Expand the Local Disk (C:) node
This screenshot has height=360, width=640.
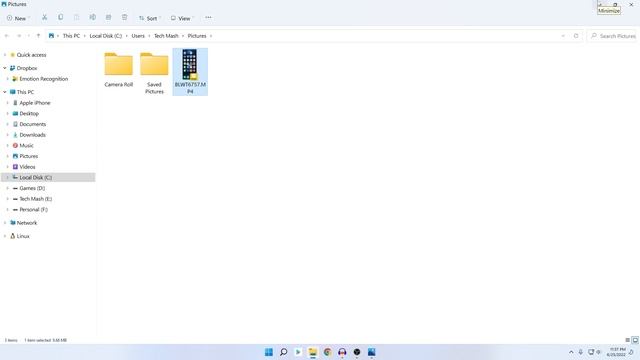pyautogui.click(x=7, y=177)
